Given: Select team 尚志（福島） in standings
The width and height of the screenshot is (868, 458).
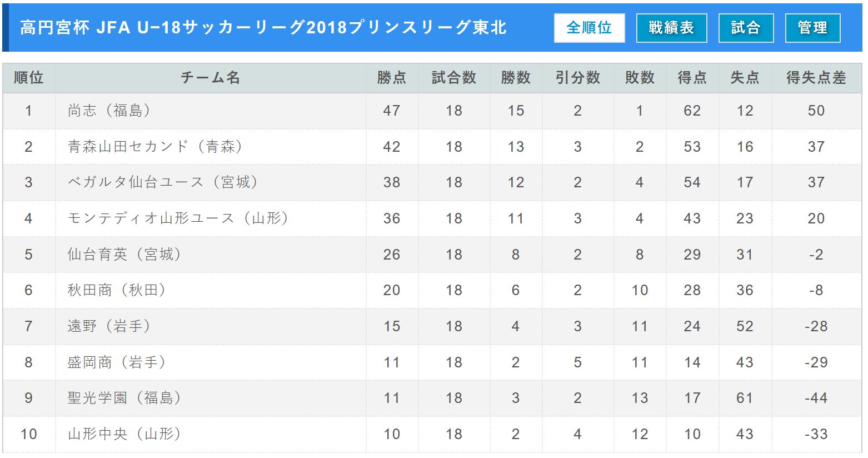Looking at the screenshot, I should (109, 111).
